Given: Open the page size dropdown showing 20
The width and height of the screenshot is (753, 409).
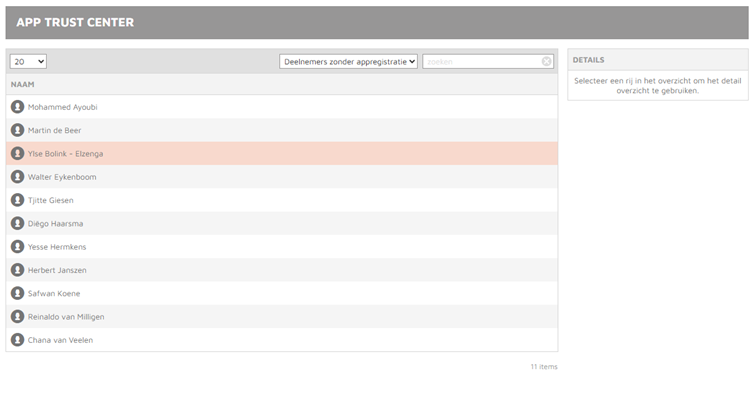Looking at the screenshot, I should pyautogui.click(x=28, y=61).
